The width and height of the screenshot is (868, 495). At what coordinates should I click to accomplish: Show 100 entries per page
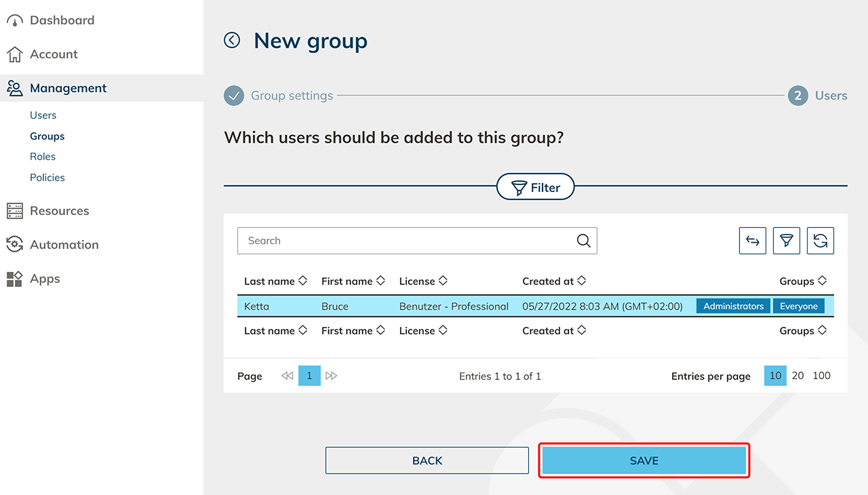(x=821, y=376)
